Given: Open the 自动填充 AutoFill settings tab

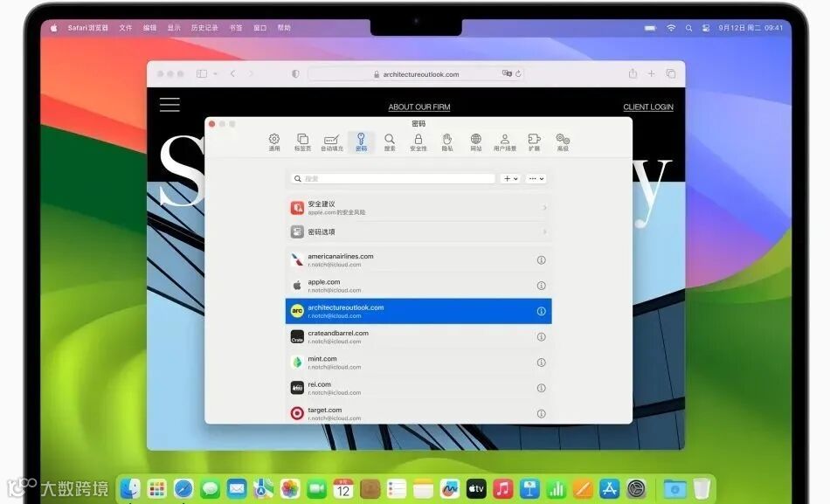Looking at the screenshot, I should click(x=332, y=142).
